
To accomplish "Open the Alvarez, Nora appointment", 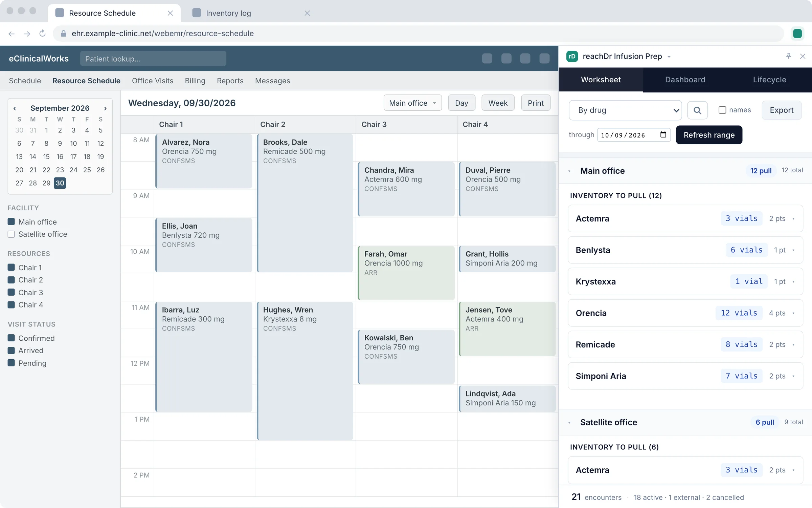I will point(204,161).
